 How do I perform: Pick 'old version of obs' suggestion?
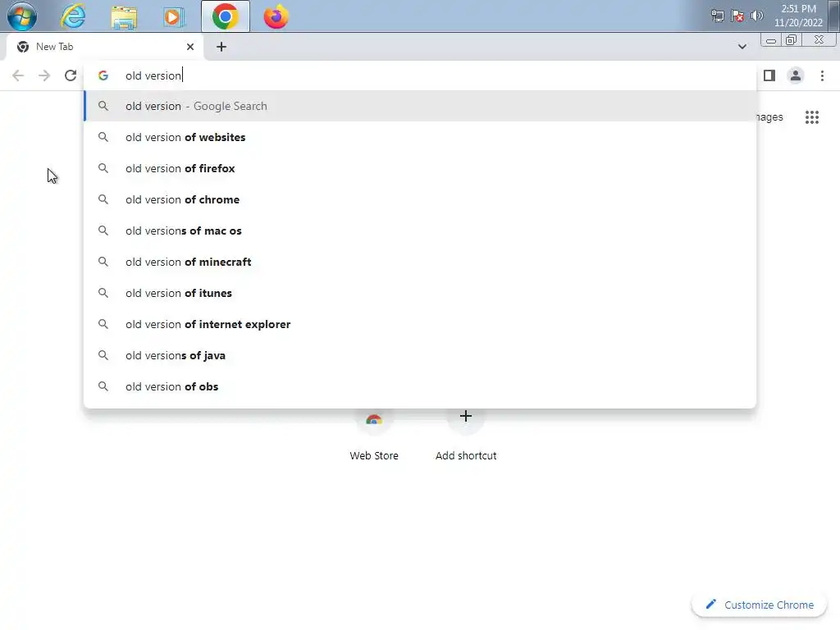[x=420, y=386]
